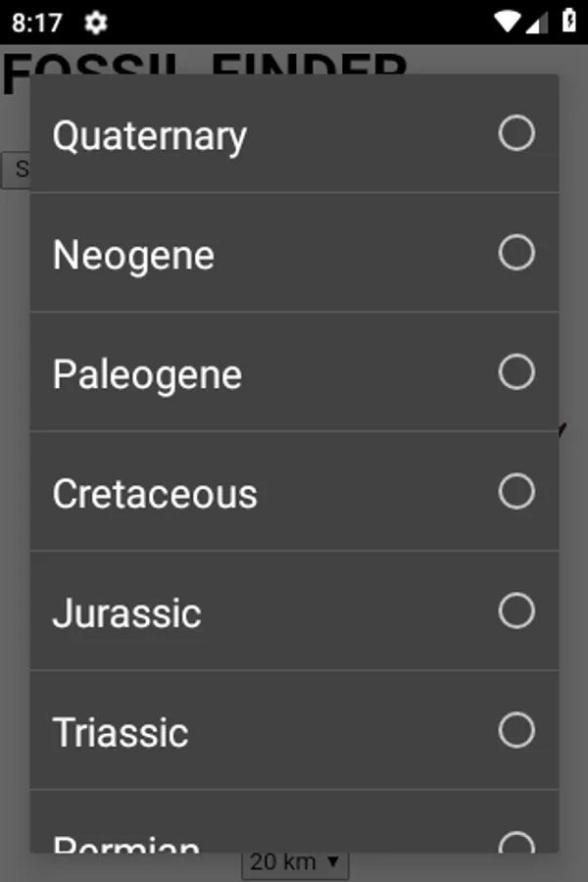The height and width of the screenshot is (882, 588).
Task: Enable the Paleogene radio circle
Action: click(x=516, y=372)
